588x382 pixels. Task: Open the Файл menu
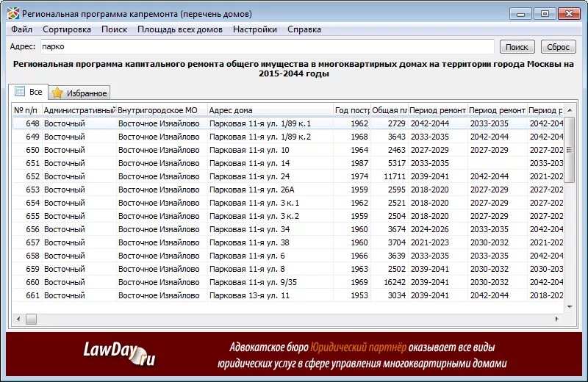(x=21, y=29)
